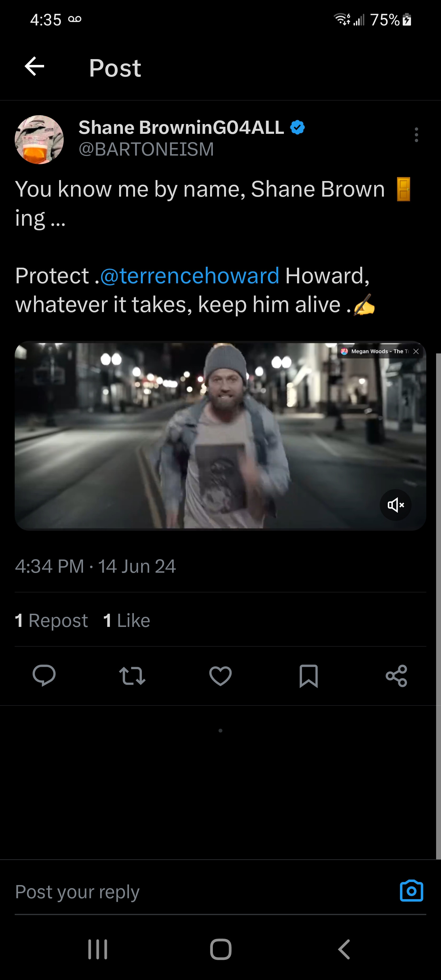The width and height of the screenshot is (441, 980).
Task: Close the Megan Woods video overlay
Action: click(416, 351)
